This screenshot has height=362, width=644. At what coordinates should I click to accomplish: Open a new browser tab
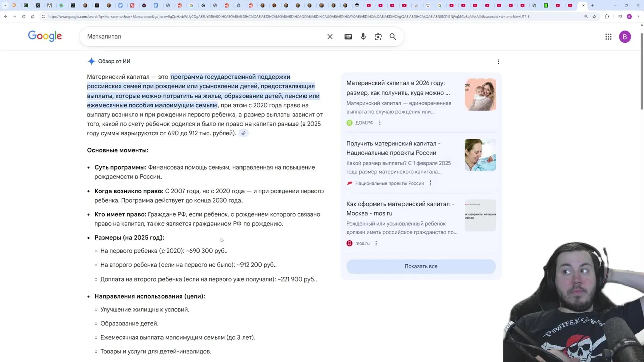click(592, 5)
